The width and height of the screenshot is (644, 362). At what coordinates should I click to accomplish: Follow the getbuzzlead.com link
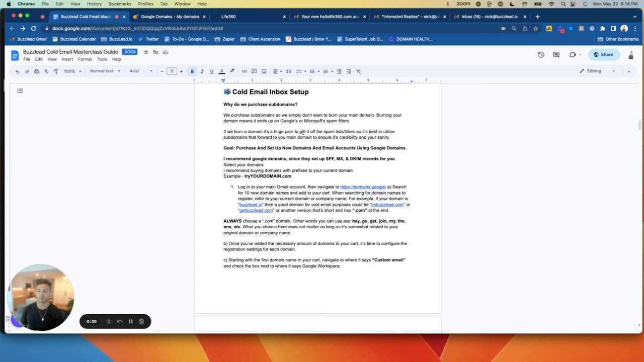[256, 211]
